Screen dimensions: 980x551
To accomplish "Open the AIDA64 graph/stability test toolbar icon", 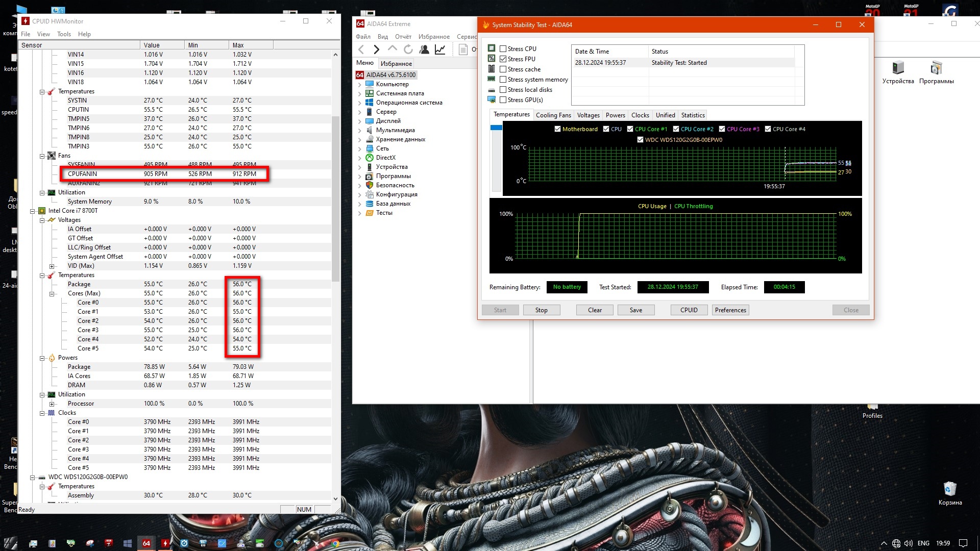I will [x=440, y=49].
